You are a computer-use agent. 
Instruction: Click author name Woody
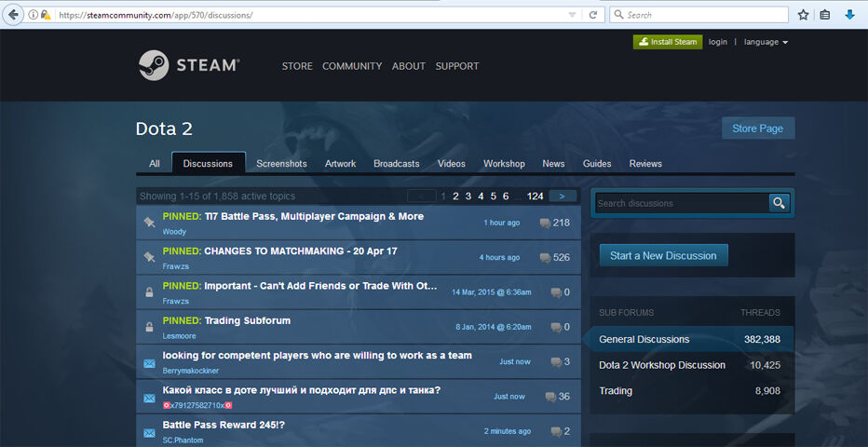pos(174,232)
